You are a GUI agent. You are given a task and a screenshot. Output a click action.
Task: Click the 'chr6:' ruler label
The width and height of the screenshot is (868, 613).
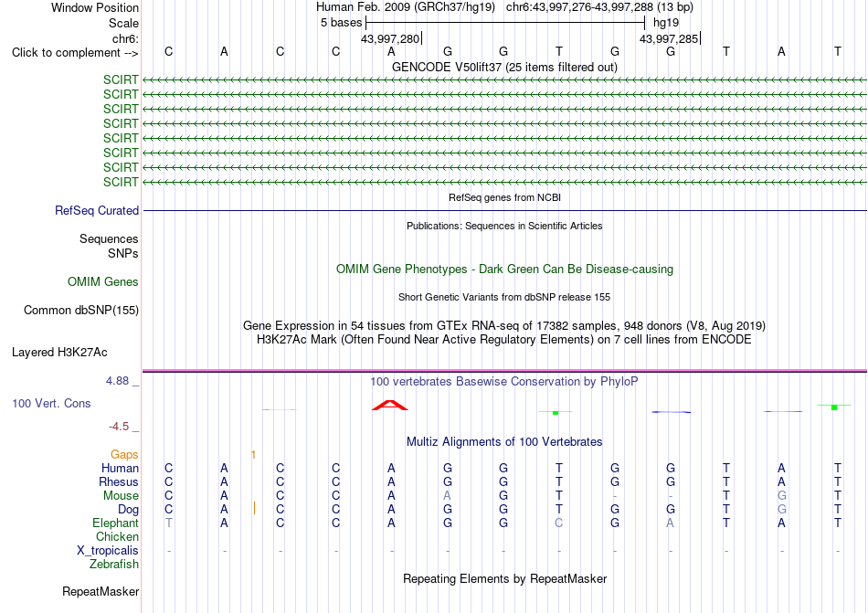(125, 38)
